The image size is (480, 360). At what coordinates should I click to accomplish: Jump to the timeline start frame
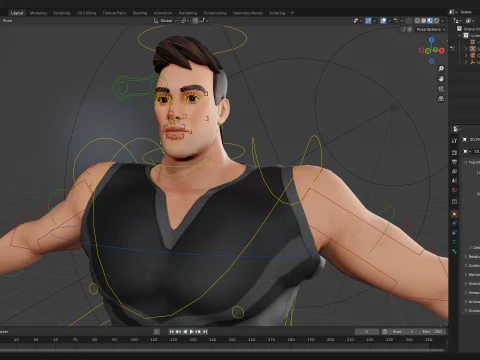171,332
